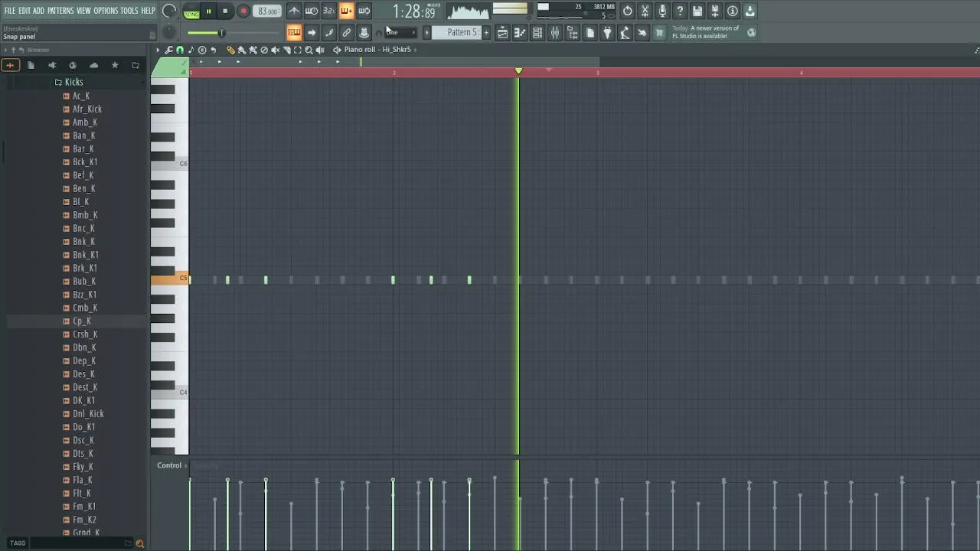
Task: Click the main volume knob
Action: coord(169,11)
